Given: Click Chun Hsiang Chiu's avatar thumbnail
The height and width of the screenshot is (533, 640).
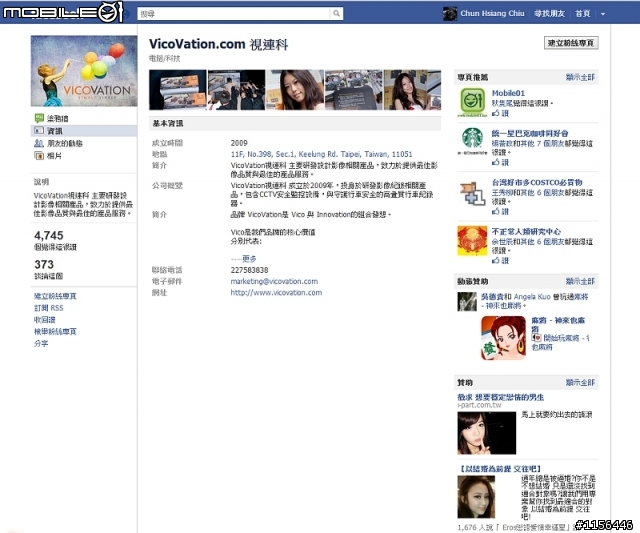Looking at the screenshot, I should (450, 13).
